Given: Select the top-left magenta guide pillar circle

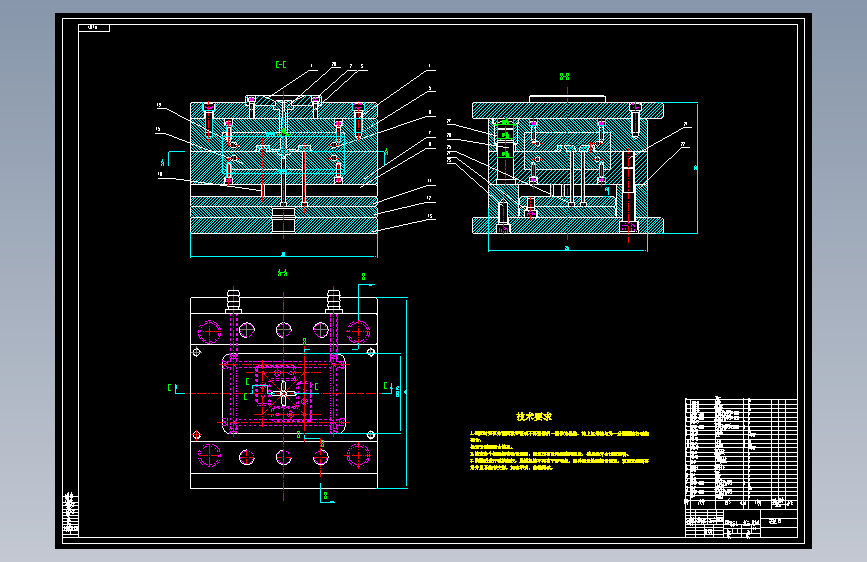Looking at the screenshot, I should (210, 332).
